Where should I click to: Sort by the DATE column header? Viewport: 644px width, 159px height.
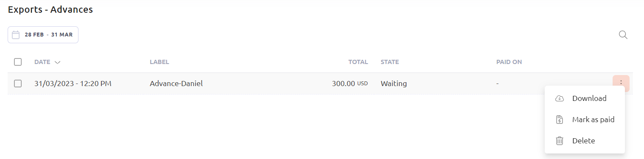(42, 62)
